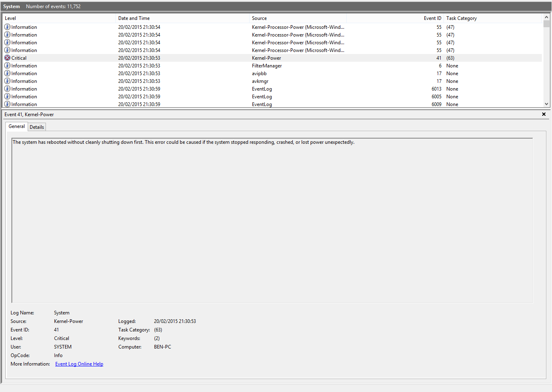The image size is (552, 392).
Task: Click the Information icon on the avkmgr row
Action: click(x=7, y=81)
